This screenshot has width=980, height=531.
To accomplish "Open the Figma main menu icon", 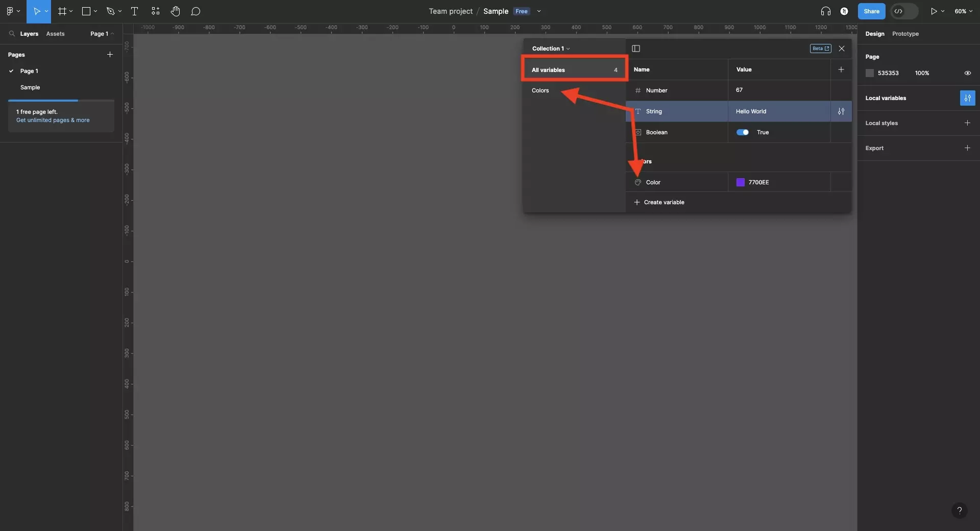I will click(10, 11).
